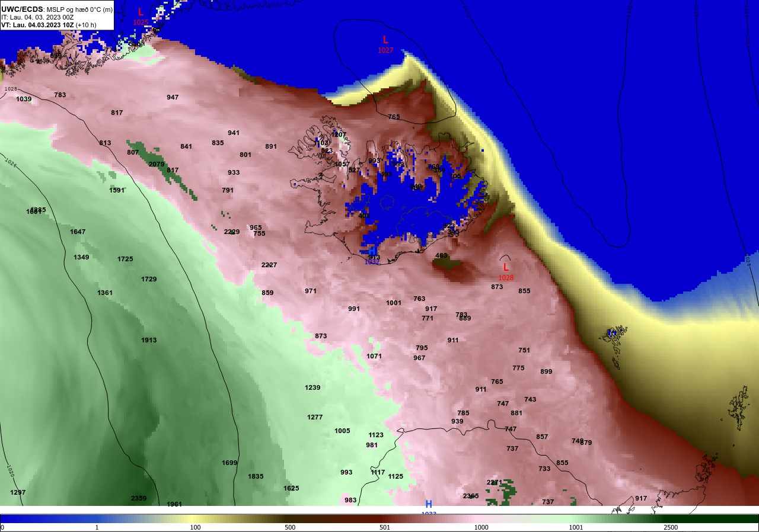This screenshot has width=759, height=532.
Task: Select the 1297 height label
Action: (x=18, y=492)
